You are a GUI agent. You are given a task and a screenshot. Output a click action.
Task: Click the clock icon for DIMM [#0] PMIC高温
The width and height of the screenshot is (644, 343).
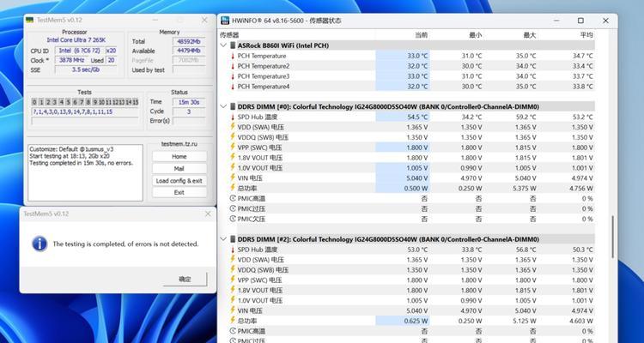(233, 199)
